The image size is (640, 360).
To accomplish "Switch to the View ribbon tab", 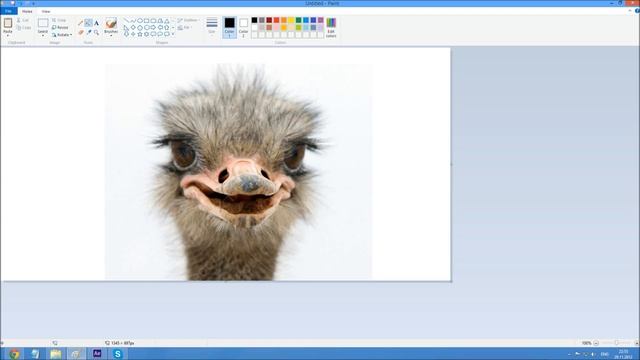I will (46, 11).
